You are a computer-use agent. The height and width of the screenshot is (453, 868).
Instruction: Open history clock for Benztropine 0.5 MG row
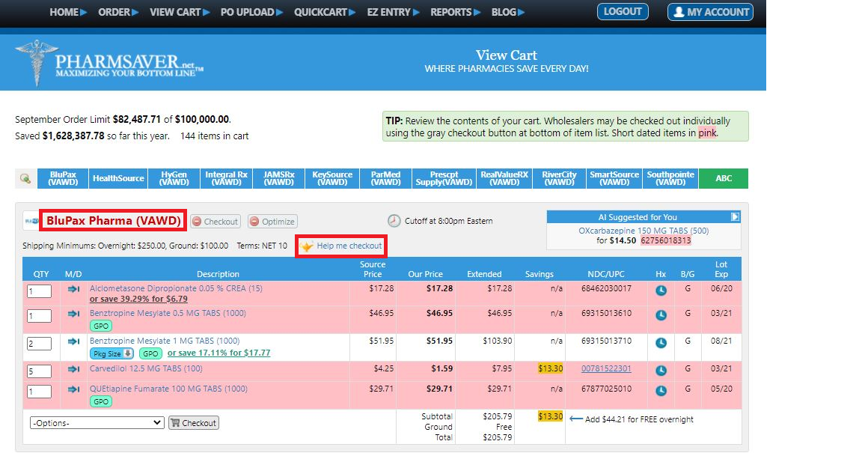coord(661,315)
